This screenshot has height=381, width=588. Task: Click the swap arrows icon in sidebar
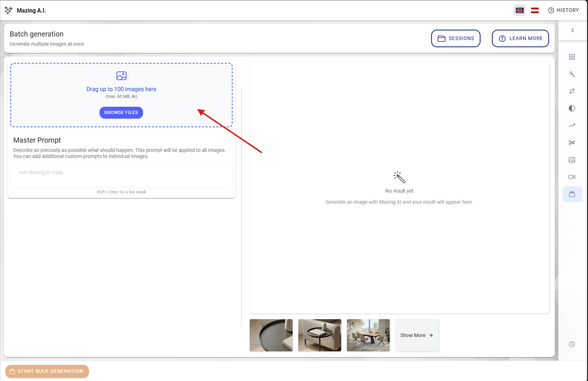572,91
